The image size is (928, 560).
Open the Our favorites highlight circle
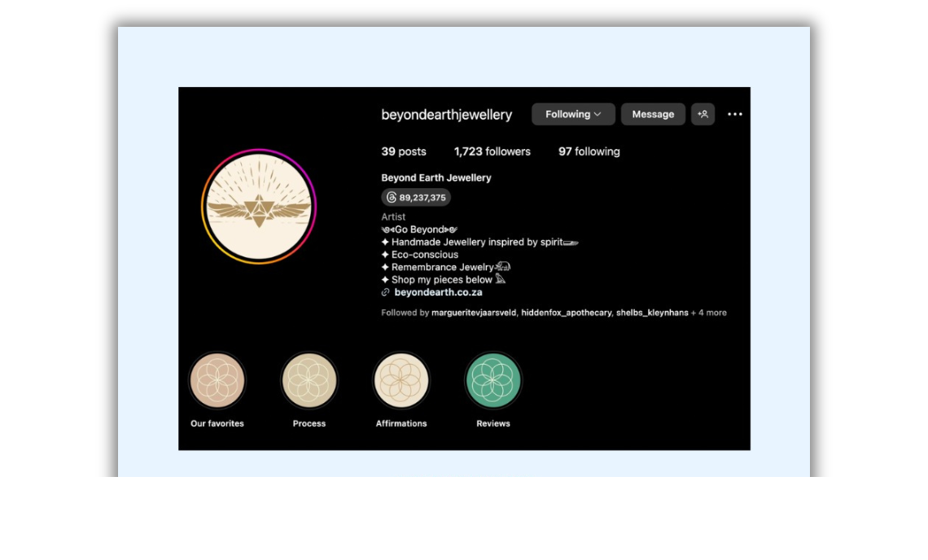[x=217, y=380]
